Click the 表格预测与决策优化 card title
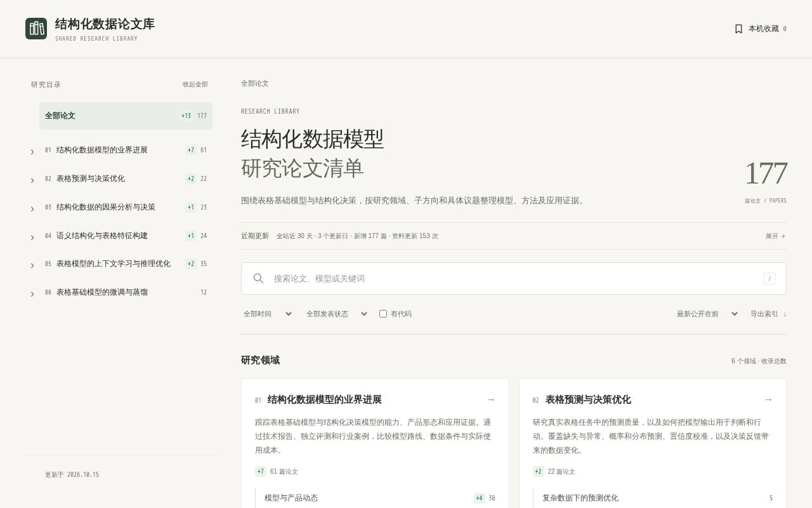The height and width of the screenshot is (508, 812). [x=588, y=399]
